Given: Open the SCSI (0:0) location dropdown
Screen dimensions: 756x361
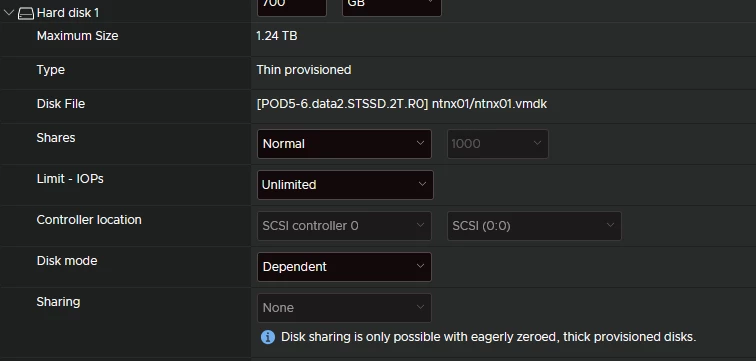Looking at the screenshot, I should [534, 226].
